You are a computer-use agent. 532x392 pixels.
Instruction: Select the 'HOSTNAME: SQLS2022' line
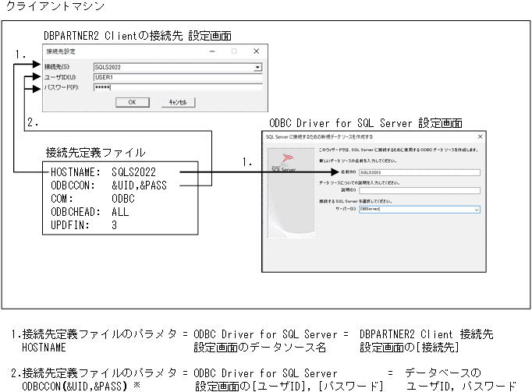pos(103,172)
